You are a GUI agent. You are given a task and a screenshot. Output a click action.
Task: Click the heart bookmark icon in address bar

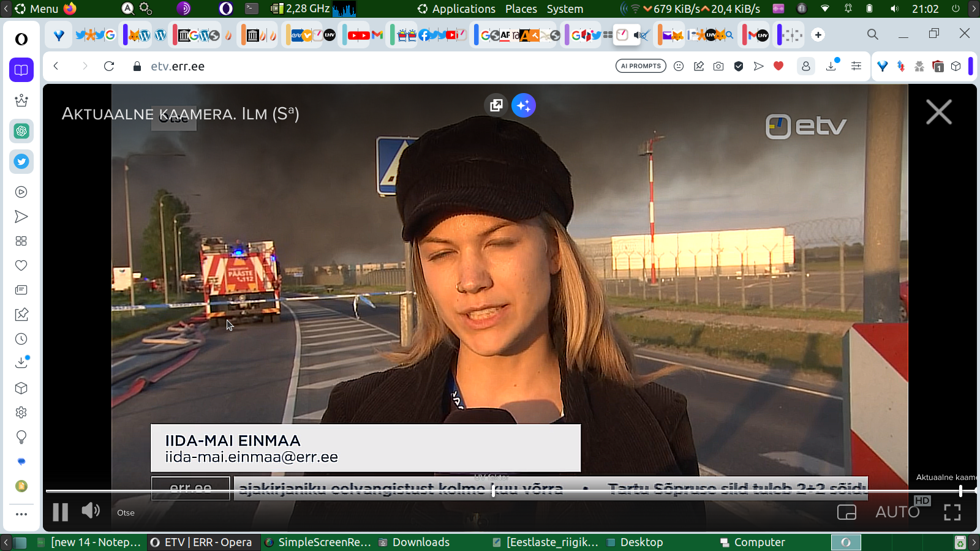[x=778, y=66]
